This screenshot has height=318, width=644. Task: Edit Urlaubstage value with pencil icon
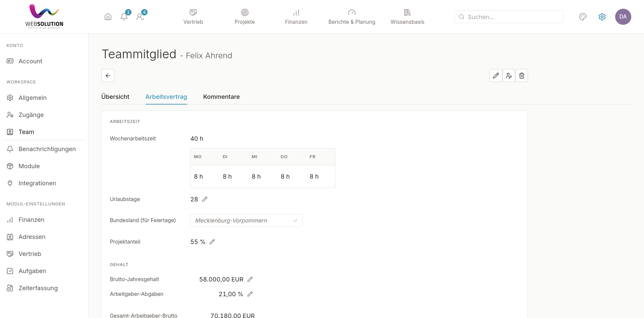coord(205,199)
